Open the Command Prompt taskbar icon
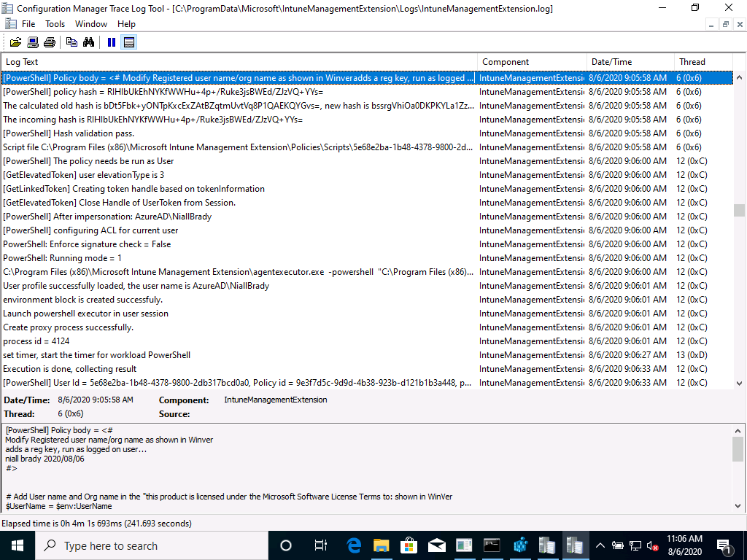747x560 pixels. coord(492,545)
